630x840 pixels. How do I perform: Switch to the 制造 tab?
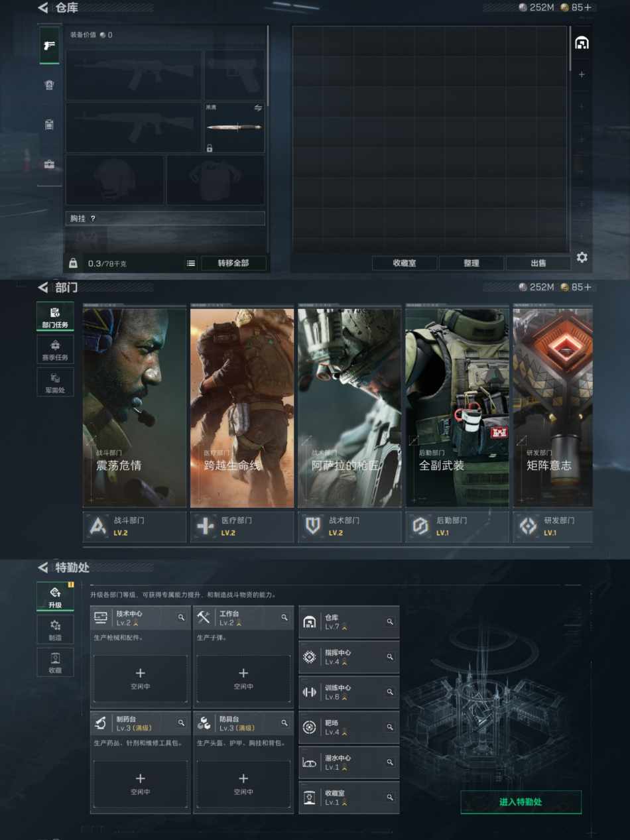click(55, 629)
